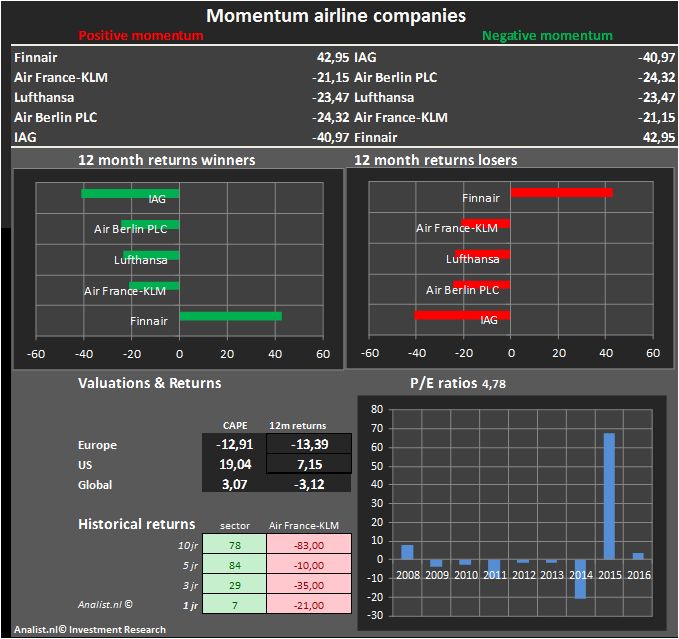Click the US CAPE cell 19,04

(234, 464)
